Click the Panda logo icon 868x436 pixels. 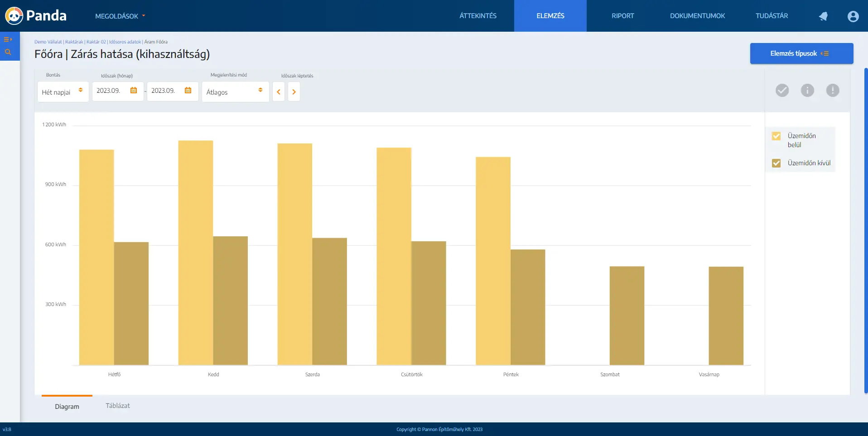pos(14,16)
